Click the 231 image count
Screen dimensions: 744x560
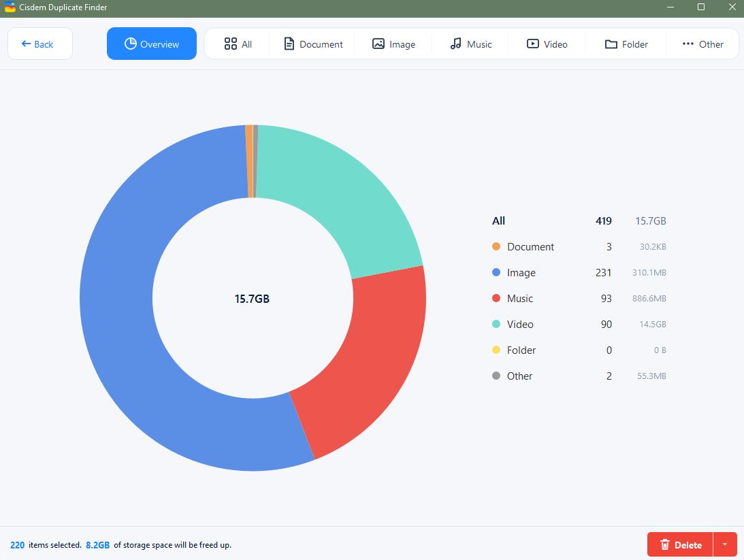[604, 273]
